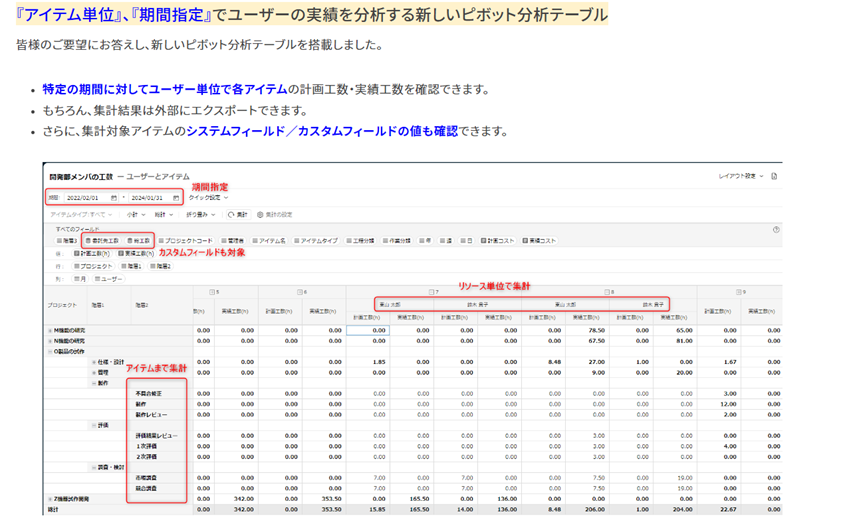This screenshot has height=524, width=845.
Task: Open the クイック設定 dropdown
Action: [x=208, y=198]
